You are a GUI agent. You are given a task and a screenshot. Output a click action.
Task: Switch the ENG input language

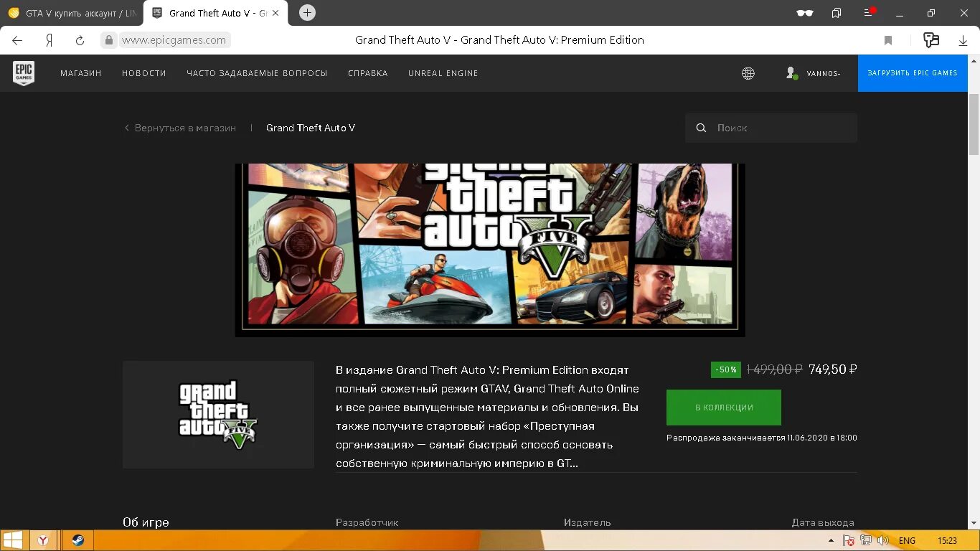pos(907,540)
